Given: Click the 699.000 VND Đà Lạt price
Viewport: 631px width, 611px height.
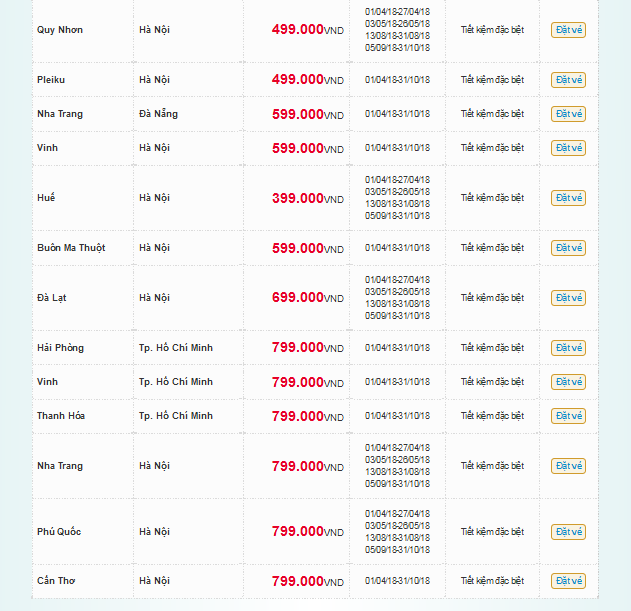Looking at the screenshot, I should click(x=298, y=298).
